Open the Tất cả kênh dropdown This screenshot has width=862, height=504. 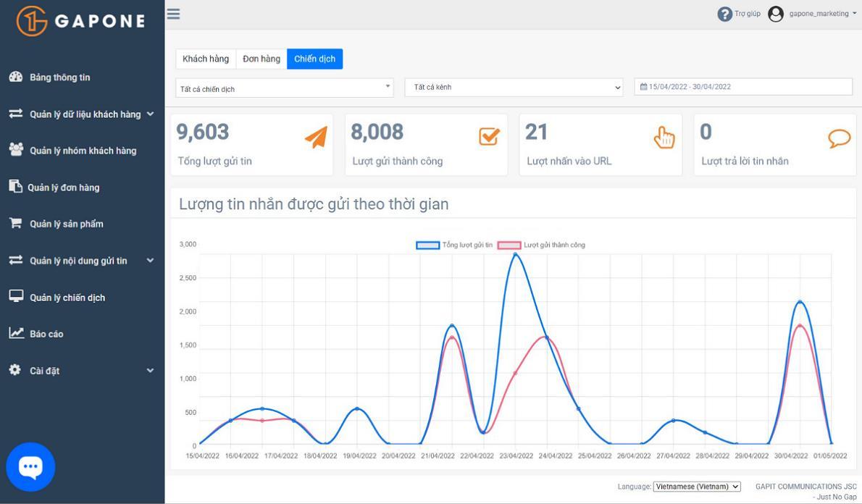tap(514, 87)
